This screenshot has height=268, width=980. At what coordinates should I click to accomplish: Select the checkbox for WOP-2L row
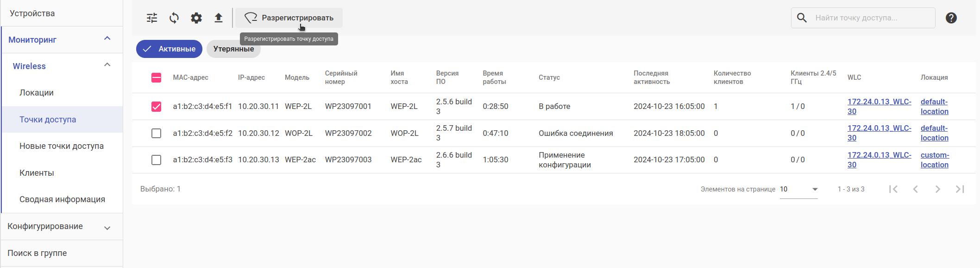coord(157,134)
